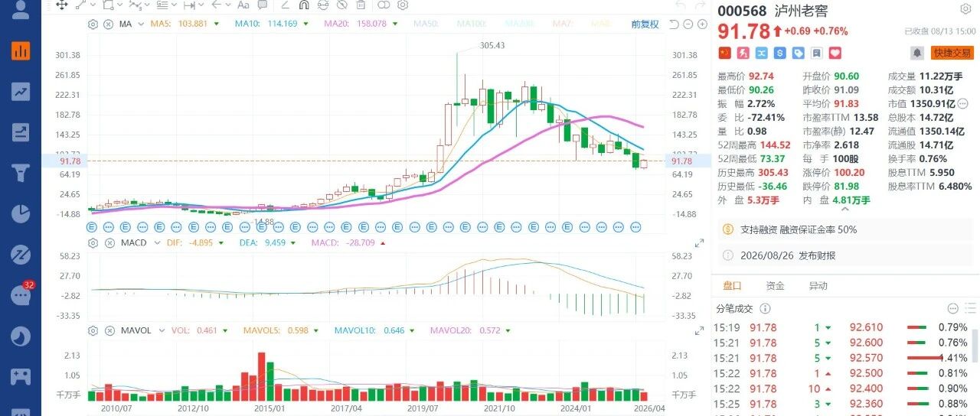The height and width of the screenshot is (416, 980).
Task: Open the blue price tag icon
Action: [799, 53]
